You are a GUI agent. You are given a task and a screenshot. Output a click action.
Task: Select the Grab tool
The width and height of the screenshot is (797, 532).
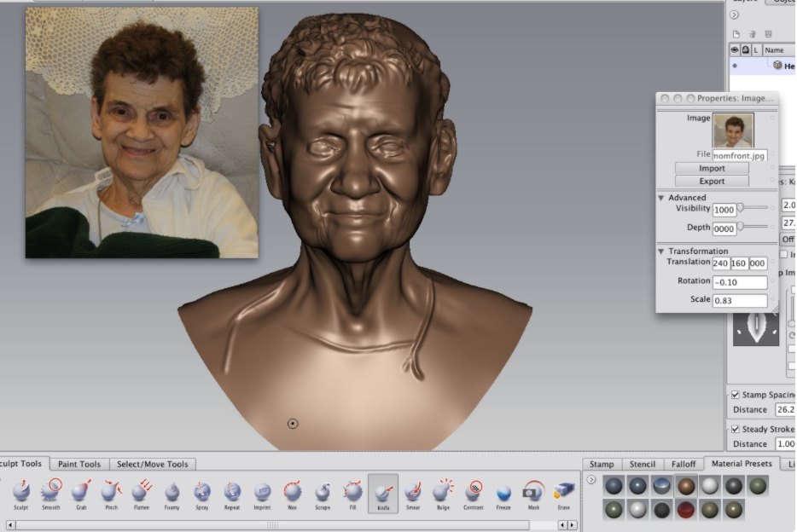click(81, 495)
